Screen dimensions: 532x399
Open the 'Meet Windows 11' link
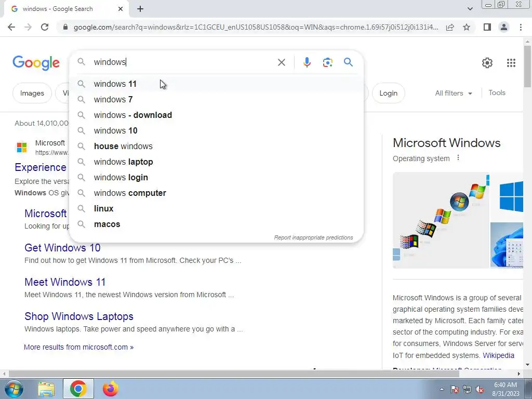click(x=65, y=282)
